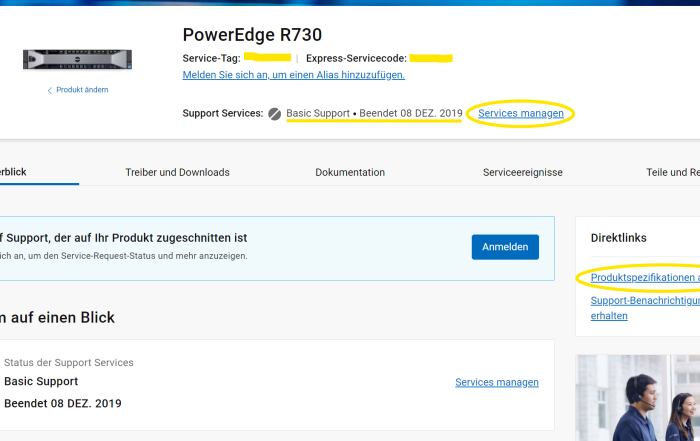Image resolution: width=700 pixels, height=441 pixels.
Task: Select the Überblick tab
Action: click(13, 172)
